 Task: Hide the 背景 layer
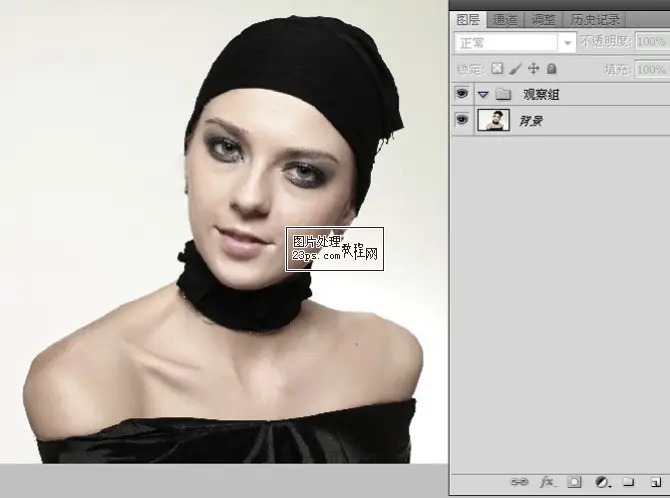pos(462,120)
